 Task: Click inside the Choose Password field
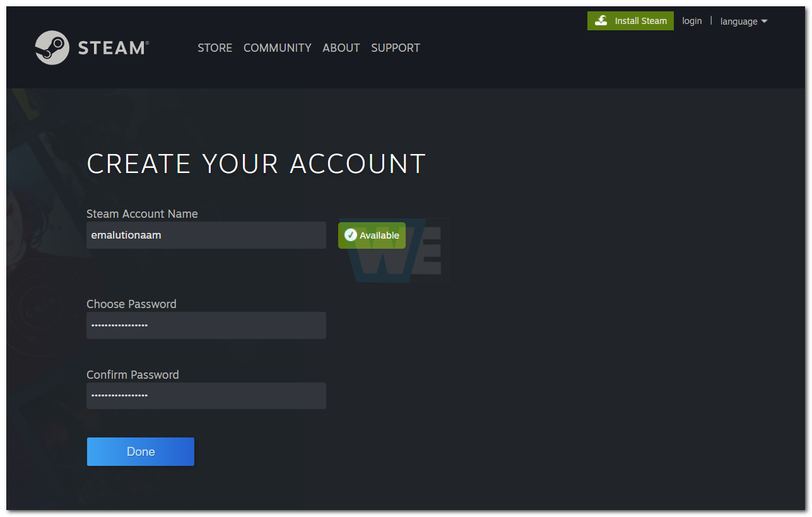pyautogui.click(x=206, y=325)
